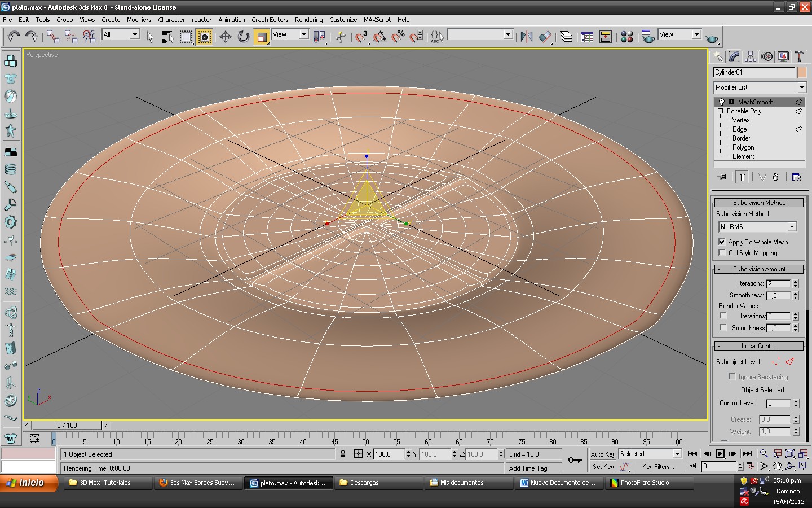Select the Select and Rotate tool

coord(243,37)
